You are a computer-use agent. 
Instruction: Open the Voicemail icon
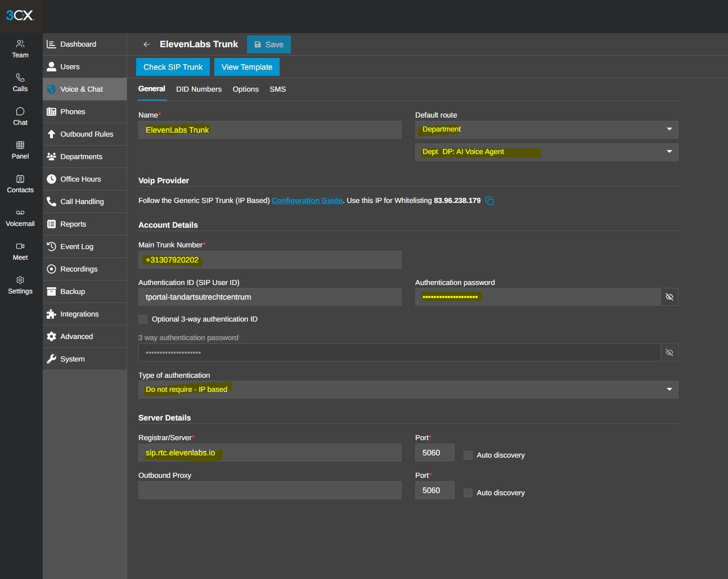pos(20,212)
